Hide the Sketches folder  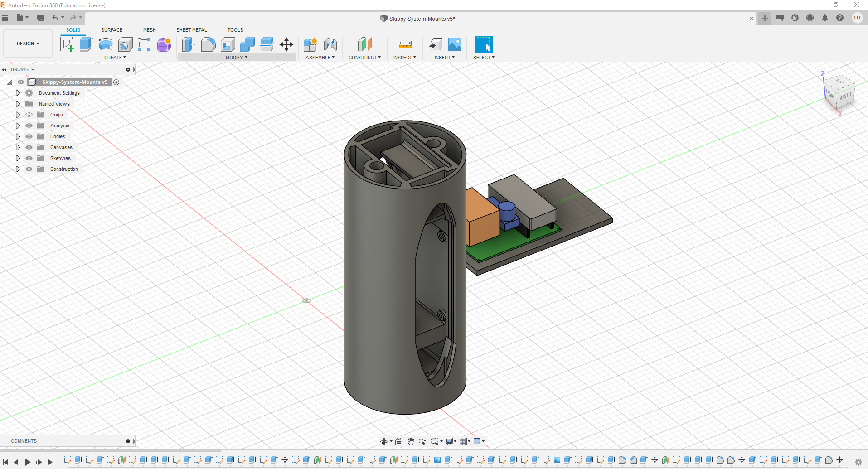click(29, 158)
